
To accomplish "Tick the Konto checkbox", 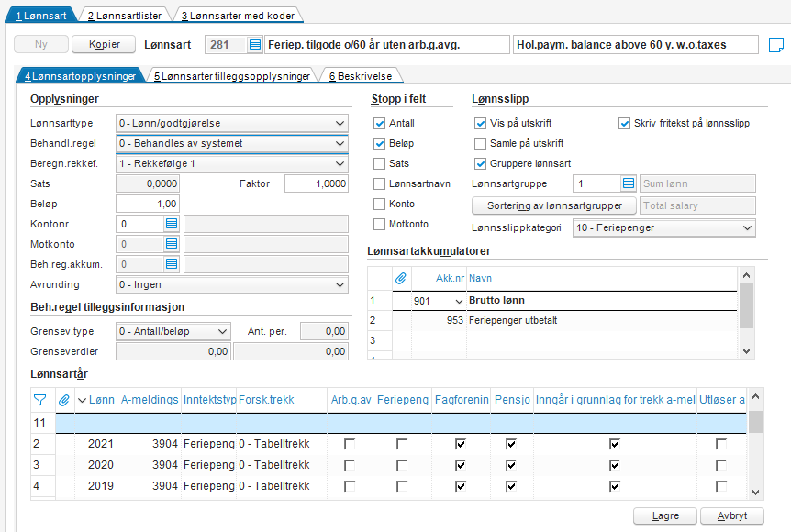I will (379, 204).
